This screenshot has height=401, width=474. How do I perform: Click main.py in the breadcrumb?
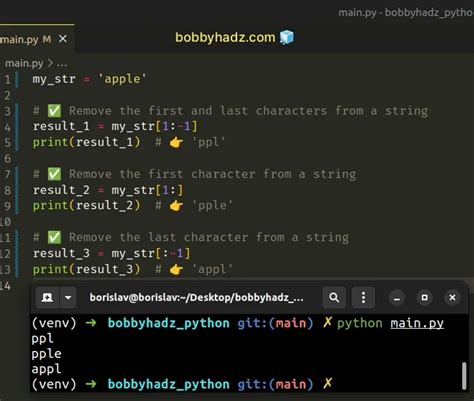click(24, 63)
